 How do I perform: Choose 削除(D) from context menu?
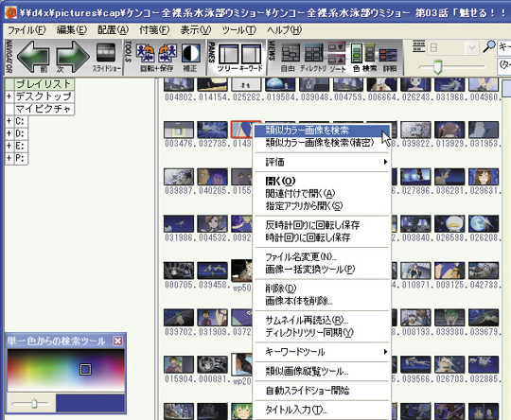pos(322,289)
